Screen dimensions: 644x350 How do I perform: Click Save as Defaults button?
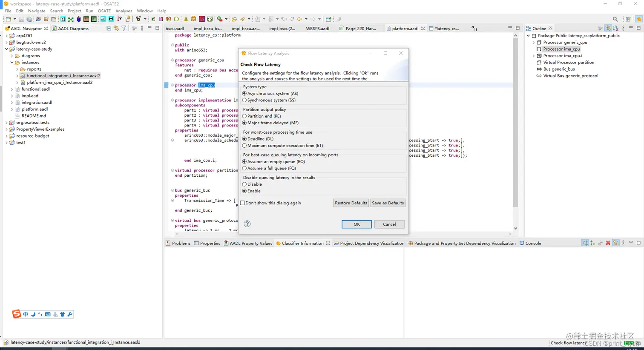[388, 203]
